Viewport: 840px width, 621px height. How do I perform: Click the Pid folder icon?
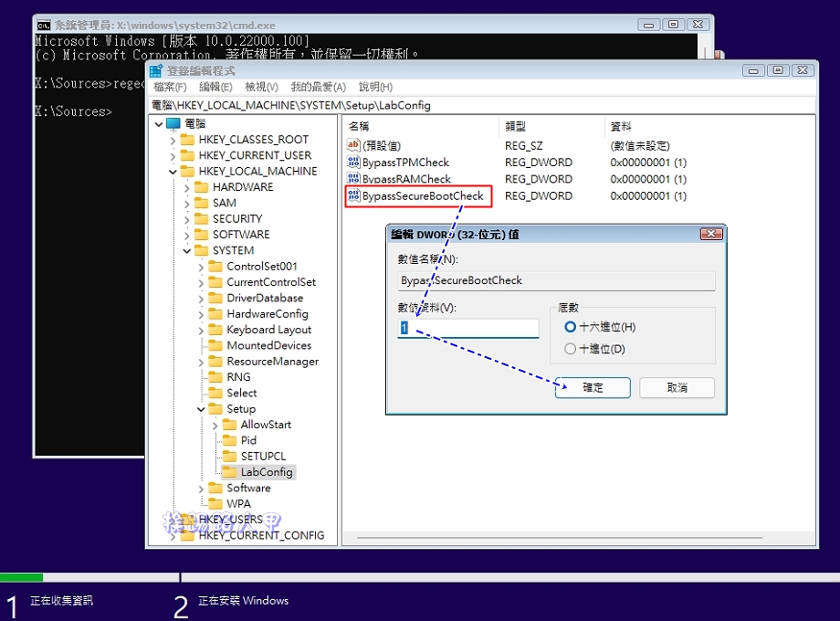[229, 440]
